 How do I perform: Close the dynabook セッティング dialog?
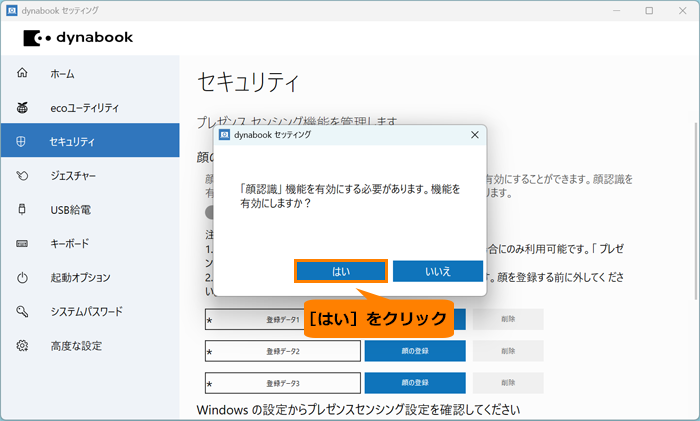[x=475, y=135]
